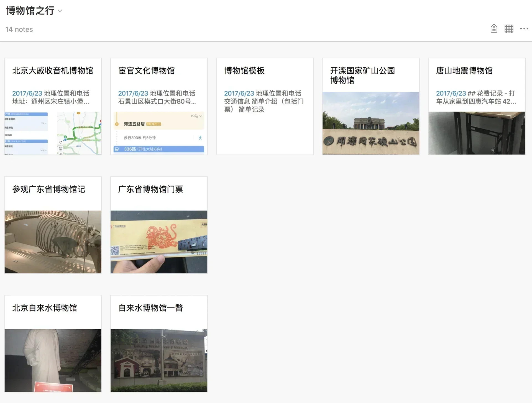Image resolution: width=532 pixels, height=403 pixels.
Task: Open the three-dot more options menu
Action: [x=524, y=29]
